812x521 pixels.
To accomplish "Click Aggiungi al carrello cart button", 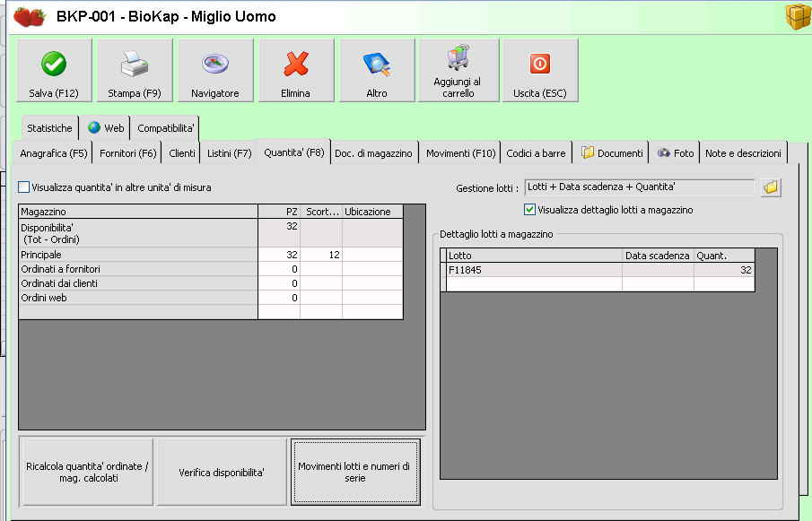I will 458,71.
